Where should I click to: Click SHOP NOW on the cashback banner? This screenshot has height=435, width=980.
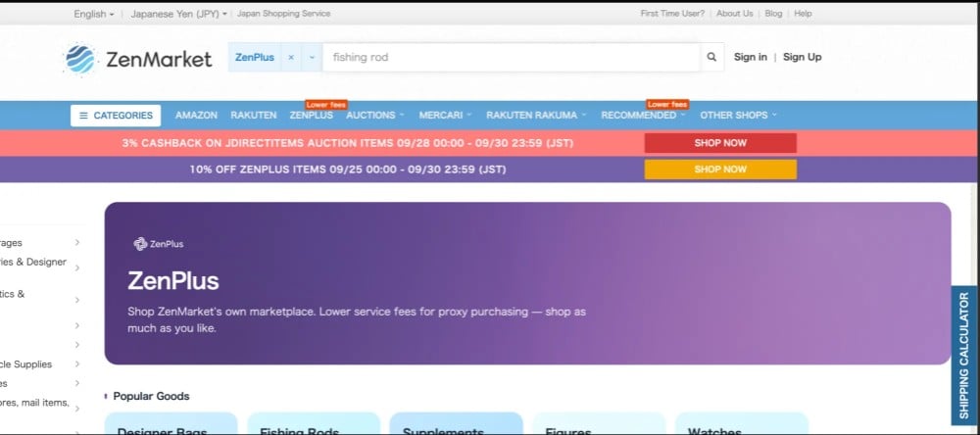pos(720,143)
